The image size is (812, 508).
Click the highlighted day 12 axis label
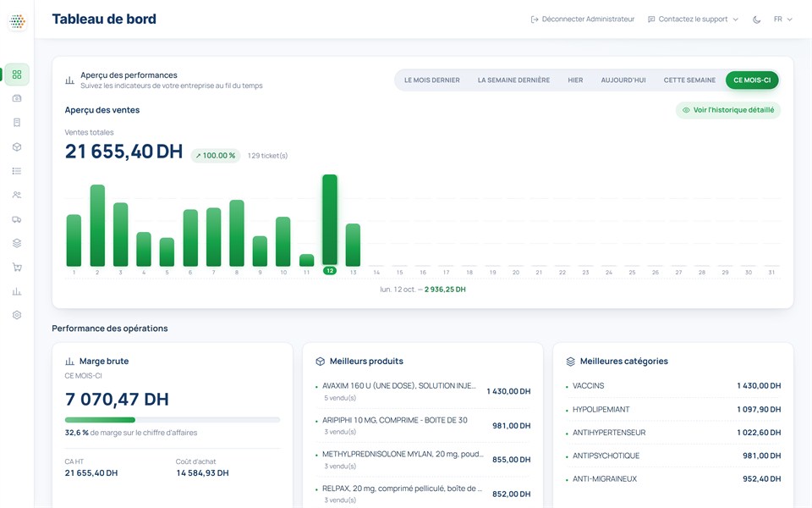[x=330, y=271]
